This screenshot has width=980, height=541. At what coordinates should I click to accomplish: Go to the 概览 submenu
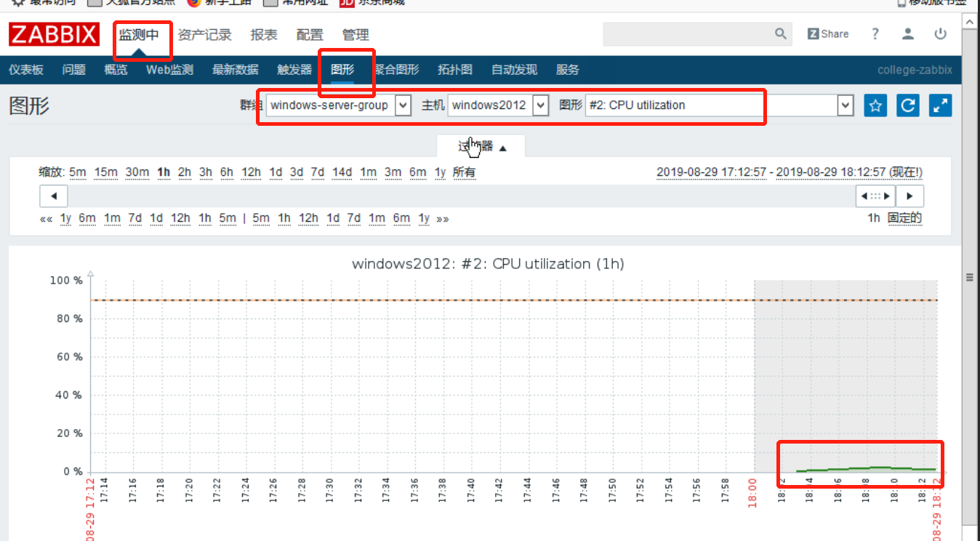pyautogui.click(x=116, y=70)
